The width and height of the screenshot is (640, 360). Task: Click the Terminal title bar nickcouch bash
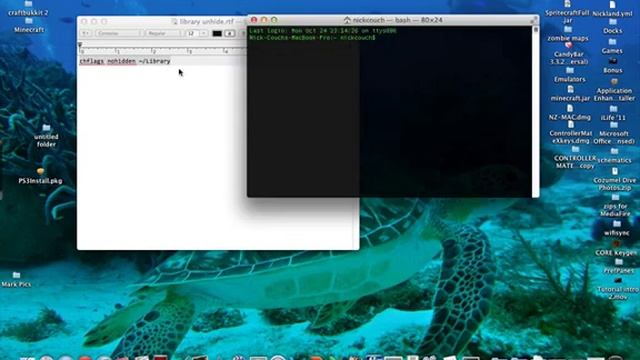[x=393, y=20]
